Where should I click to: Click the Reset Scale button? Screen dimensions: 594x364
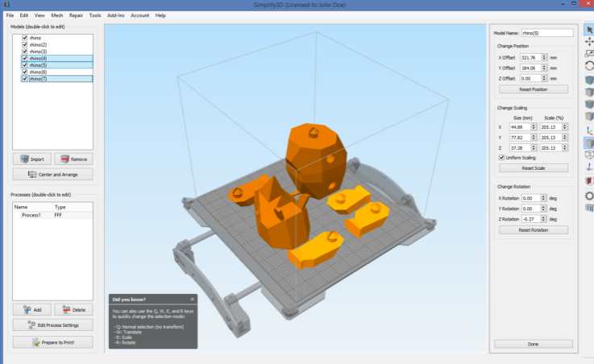(534, 168)
